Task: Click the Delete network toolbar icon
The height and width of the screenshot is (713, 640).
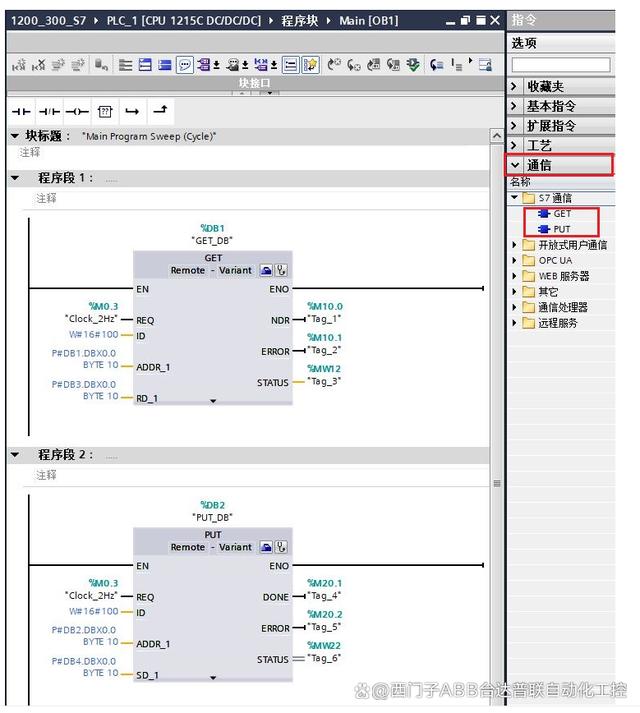Action: [39, 65]
